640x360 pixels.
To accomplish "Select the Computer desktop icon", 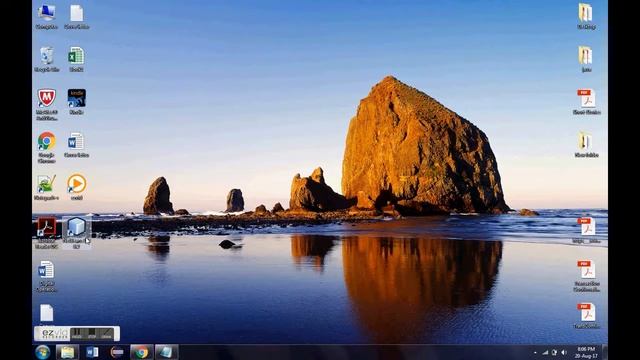I will click(x=47, y=17).
